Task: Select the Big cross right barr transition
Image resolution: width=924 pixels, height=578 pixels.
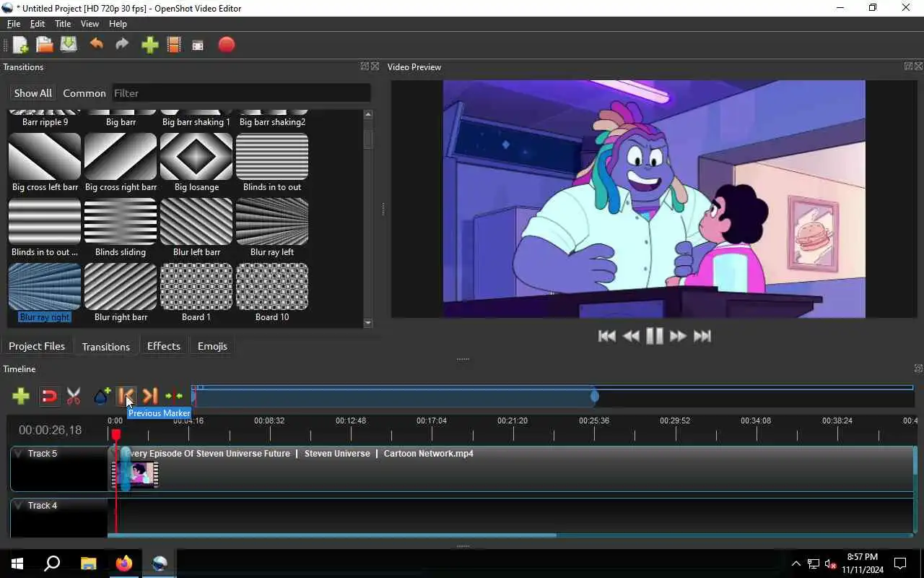Action: point(121,163)
